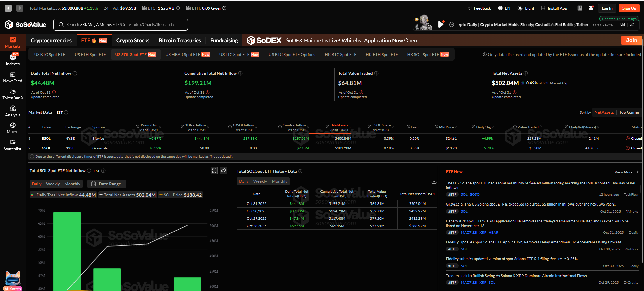Click the Sign Up button
The width and height of the screenshot is (644, 291).
pyautogui.click(x=629, y=8)
